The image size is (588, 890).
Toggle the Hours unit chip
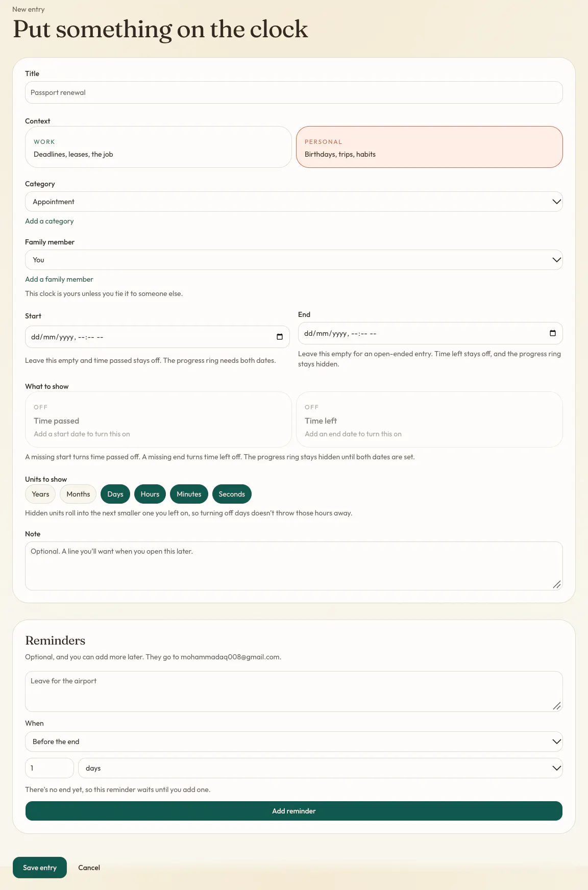[x=150, y=494]
